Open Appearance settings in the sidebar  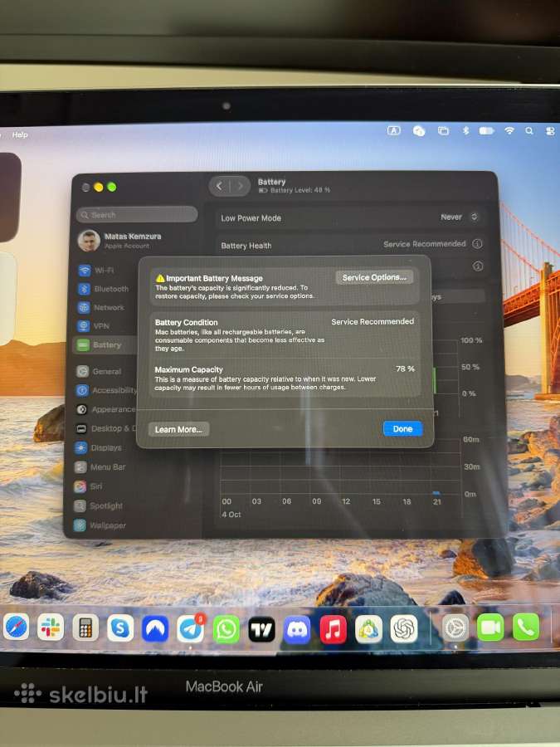click(105, 409)
